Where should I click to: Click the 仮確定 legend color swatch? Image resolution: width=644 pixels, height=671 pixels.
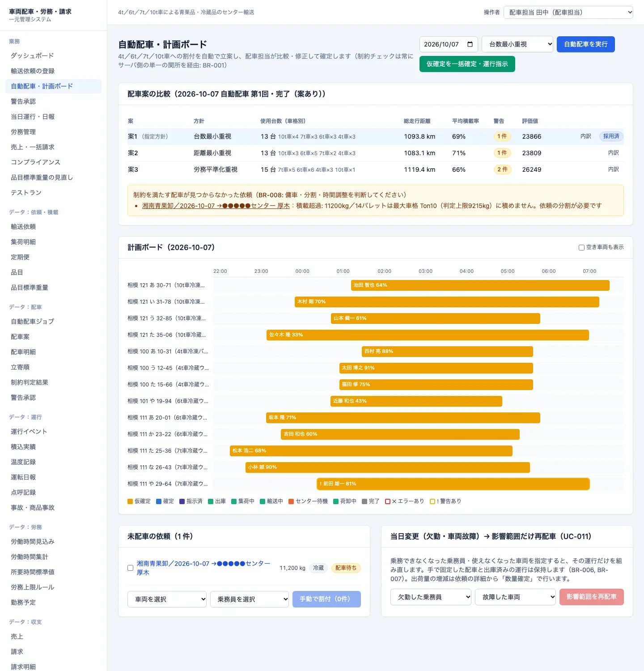tap(130, 501)
